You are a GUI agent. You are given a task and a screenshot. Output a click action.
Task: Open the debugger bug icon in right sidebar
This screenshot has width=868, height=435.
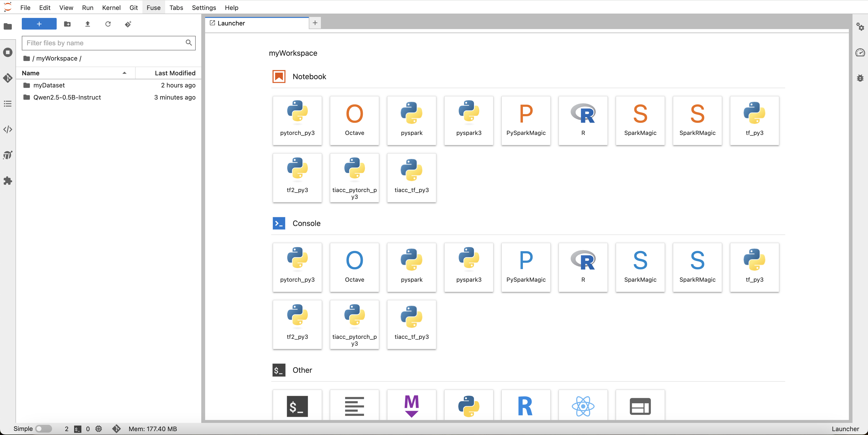860,78
